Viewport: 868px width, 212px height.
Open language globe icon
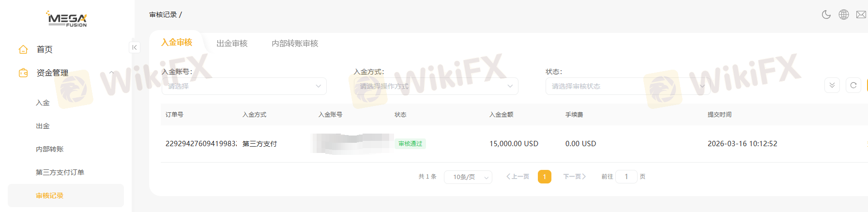[844, 15]
